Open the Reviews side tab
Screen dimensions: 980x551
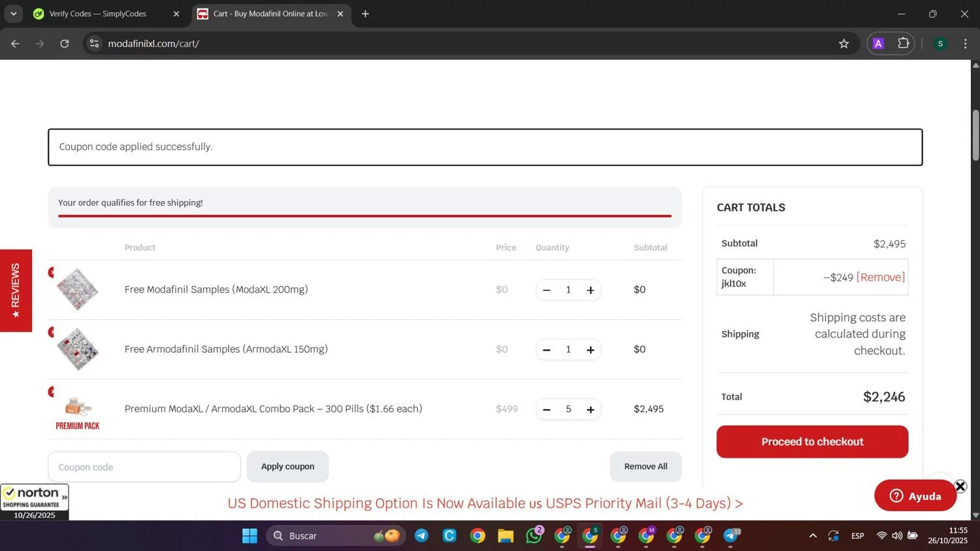[16, 291]
